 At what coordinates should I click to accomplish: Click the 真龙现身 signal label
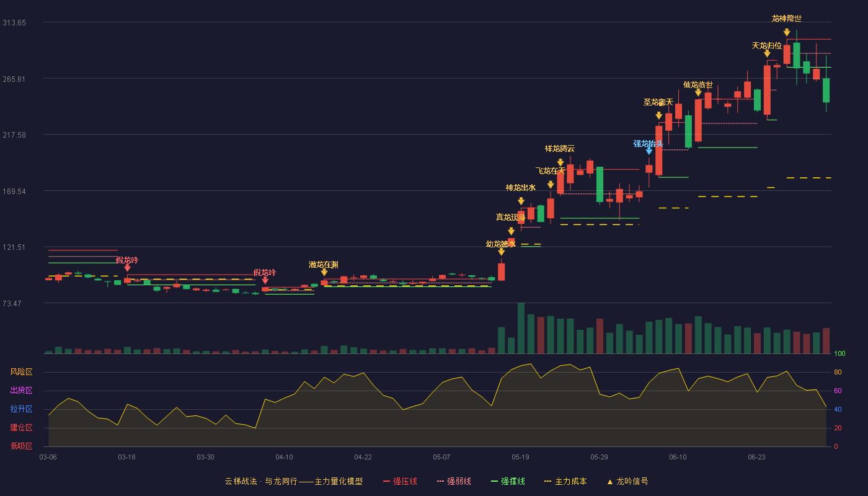pos(511,217)
